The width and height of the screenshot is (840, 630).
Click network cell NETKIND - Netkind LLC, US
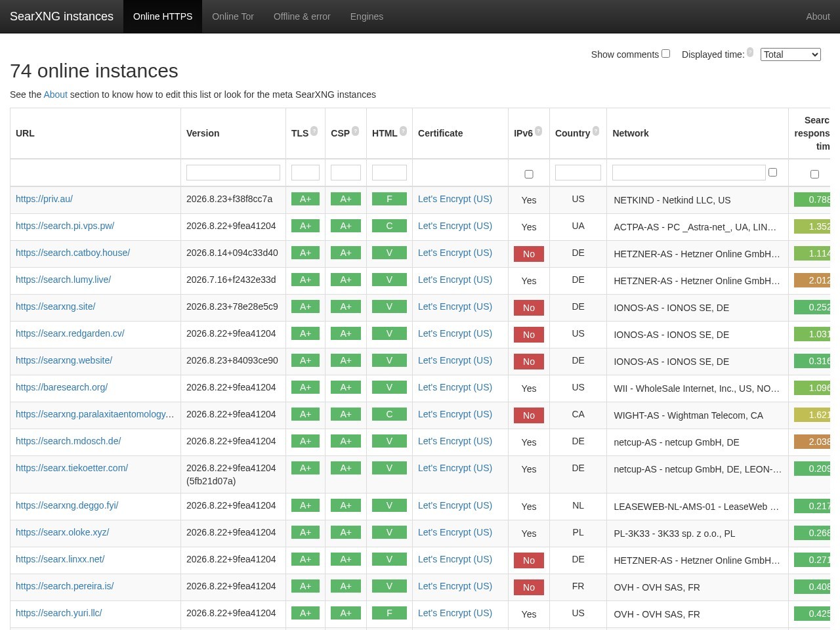coord(672,200)
